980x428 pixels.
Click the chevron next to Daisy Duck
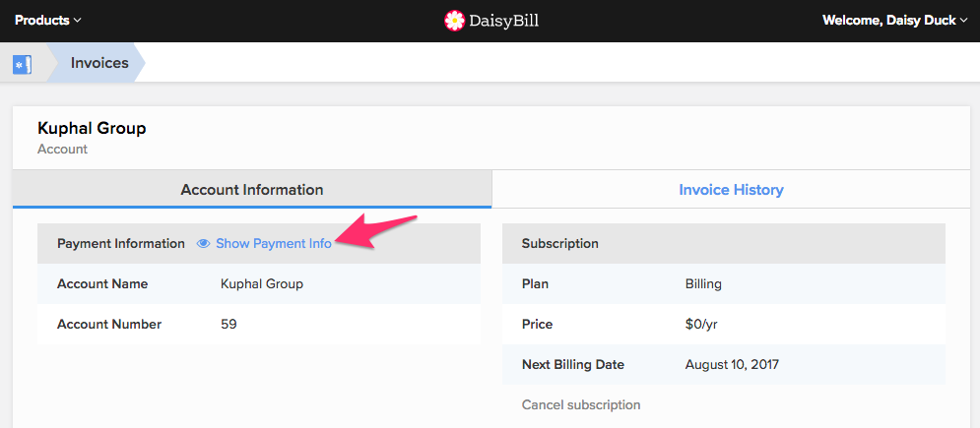click(x=962, y=21)
